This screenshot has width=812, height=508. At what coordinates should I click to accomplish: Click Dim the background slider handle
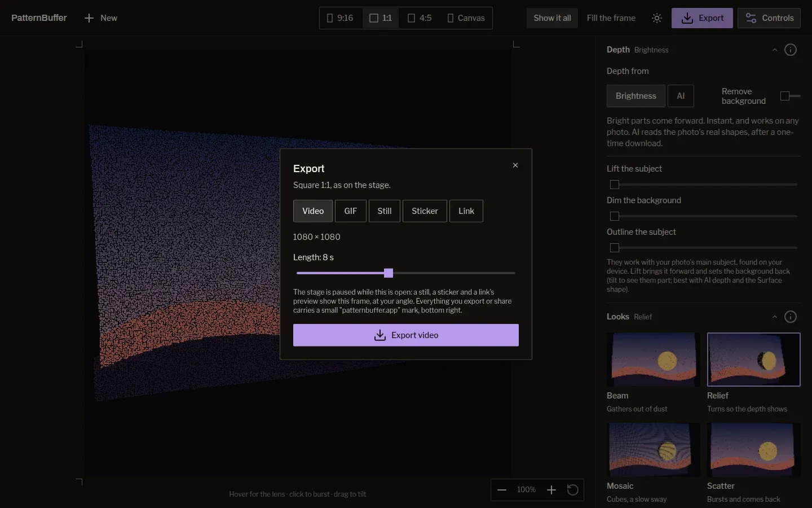click(615, 216)
